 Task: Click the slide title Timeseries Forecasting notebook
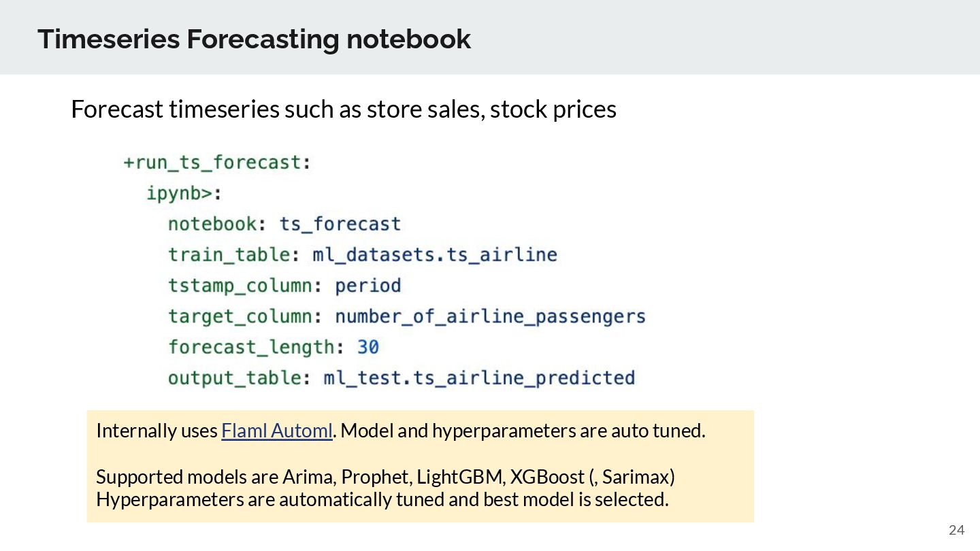tap(254, 39)
